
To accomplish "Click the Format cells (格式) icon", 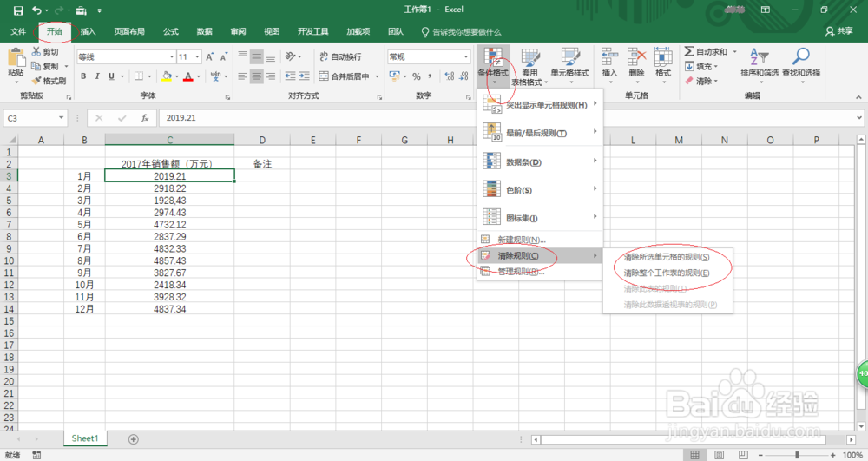I will click(x=663, y=56).
